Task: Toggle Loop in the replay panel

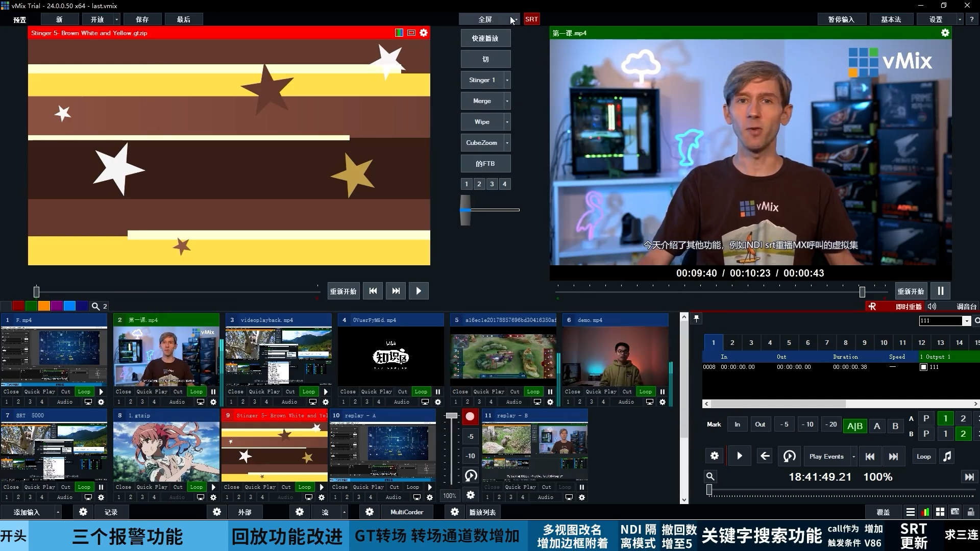Action: (x=923, y=456)
